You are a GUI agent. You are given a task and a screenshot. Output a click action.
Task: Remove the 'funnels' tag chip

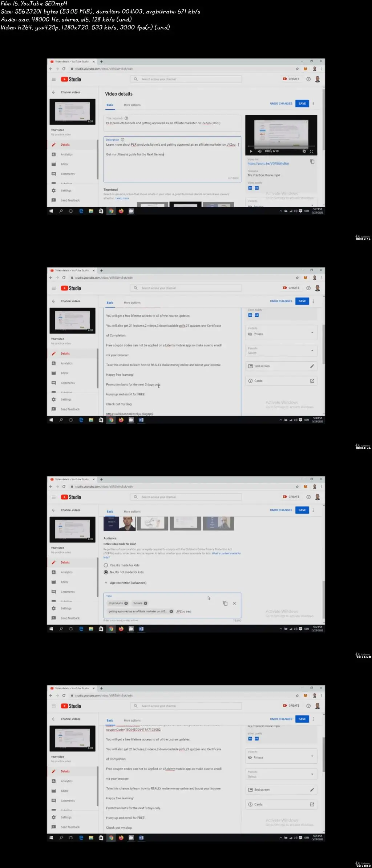145,603
